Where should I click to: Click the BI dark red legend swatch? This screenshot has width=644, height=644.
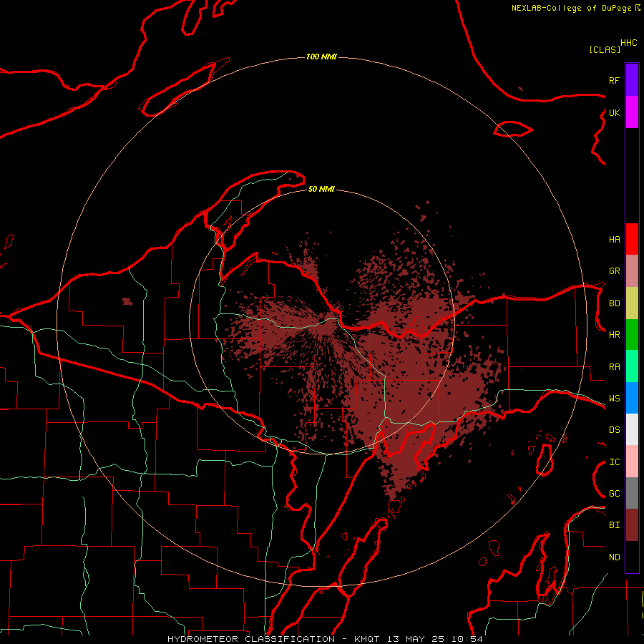632,525
